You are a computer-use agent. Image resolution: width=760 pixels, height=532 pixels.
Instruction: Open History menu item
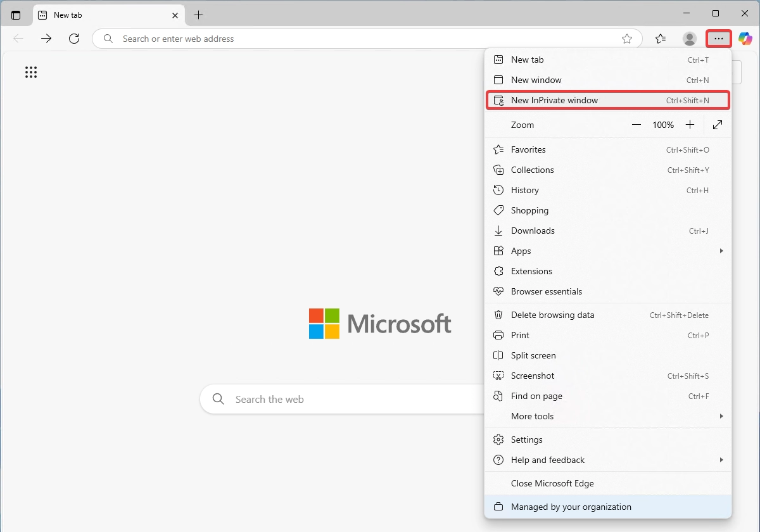pyautogui.click(x=608, y=190)
